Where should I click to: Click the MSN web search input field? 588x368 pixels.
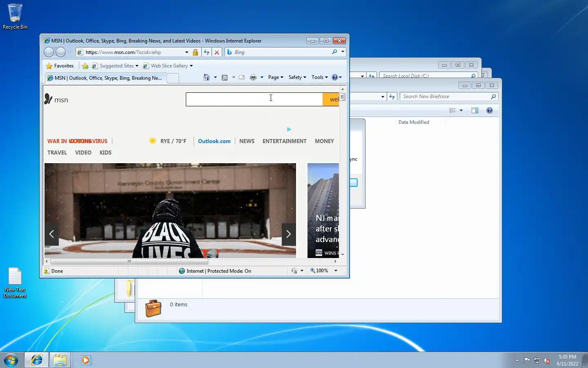(x=254, y=99)
